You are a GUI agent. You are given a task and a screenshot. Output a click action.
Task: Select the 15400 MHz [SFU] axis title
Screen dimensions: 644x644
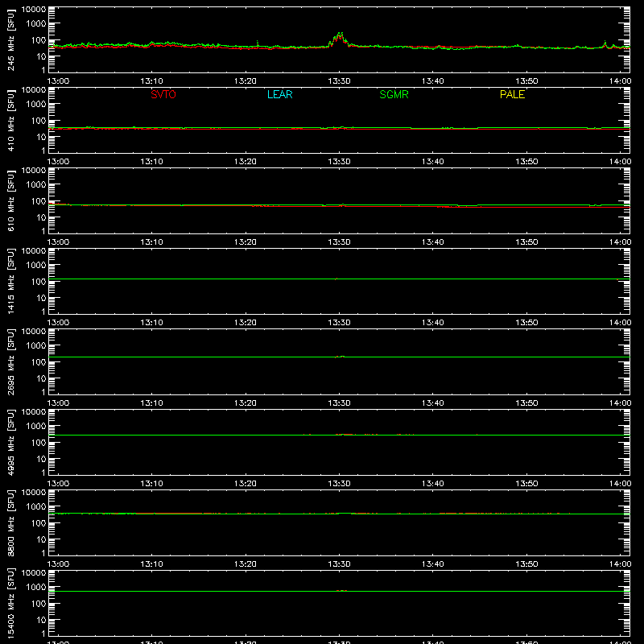[x=11, y=603]
